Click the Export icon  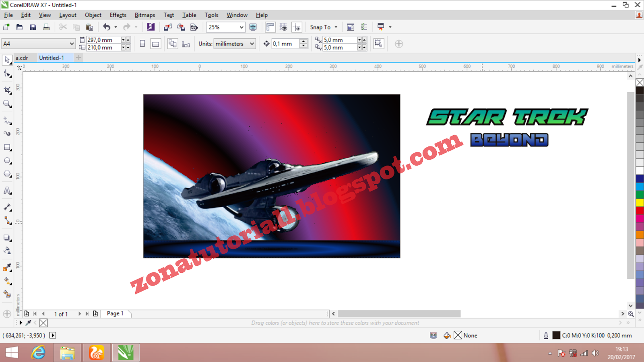pyautogui.click(x=181, y=27)
